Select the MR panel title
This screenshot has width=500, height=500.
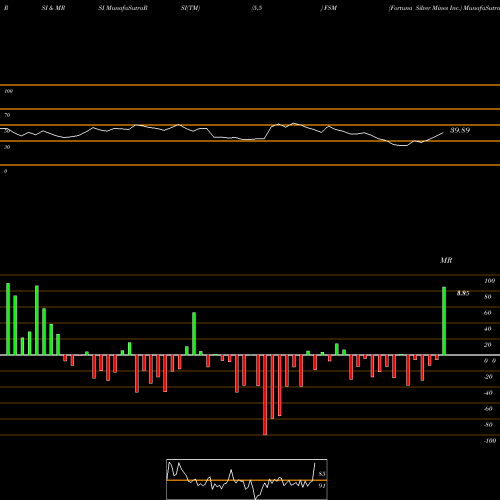pyautogui.click(x=446, y=260)
